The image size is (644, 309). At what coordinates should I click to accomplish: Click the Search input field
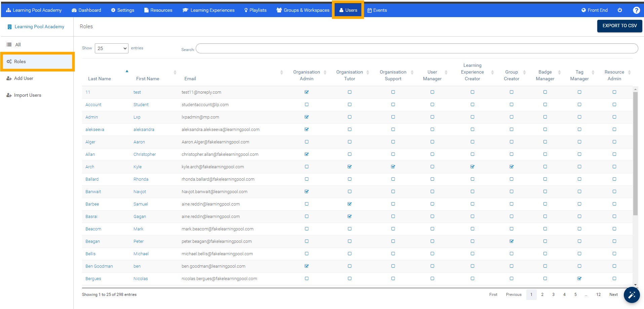[417, 48]
